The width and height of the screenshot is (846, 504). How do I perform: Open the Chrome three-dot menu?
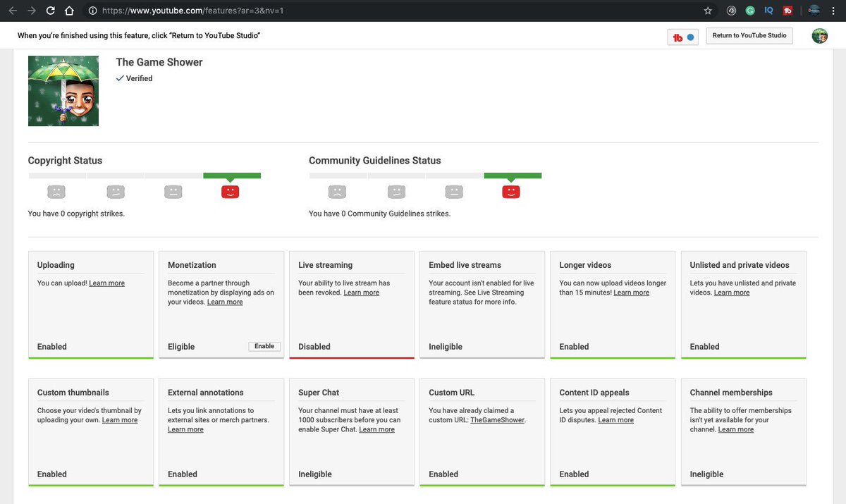tap(835, 11)
